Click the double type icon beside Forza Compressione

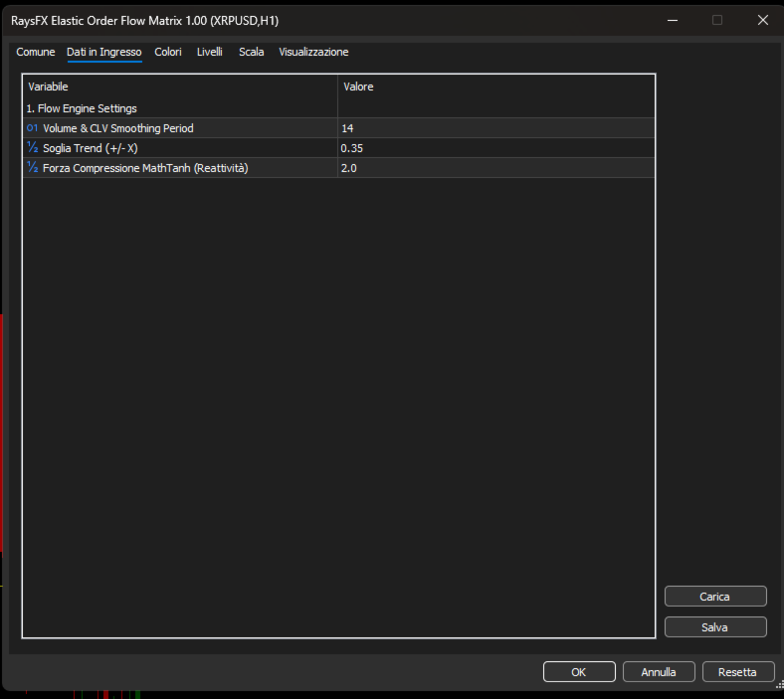[x=32, y=167]
